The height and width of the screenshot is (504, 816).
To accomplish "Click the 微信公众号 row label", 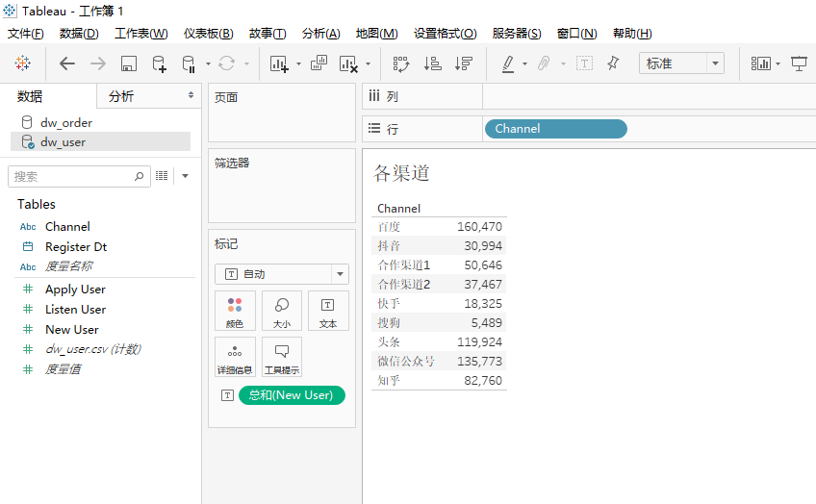I will 406,361.
